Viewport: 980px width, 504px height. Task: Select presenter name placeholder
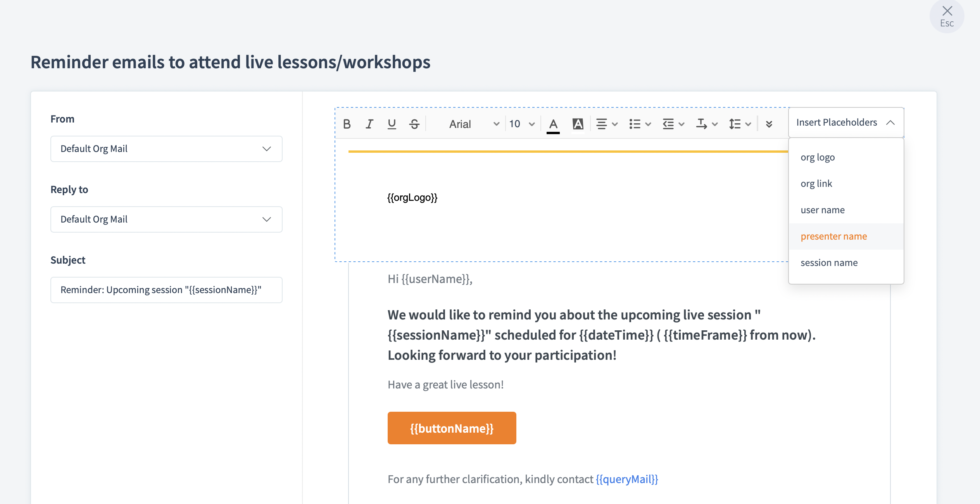pos(834,236)
